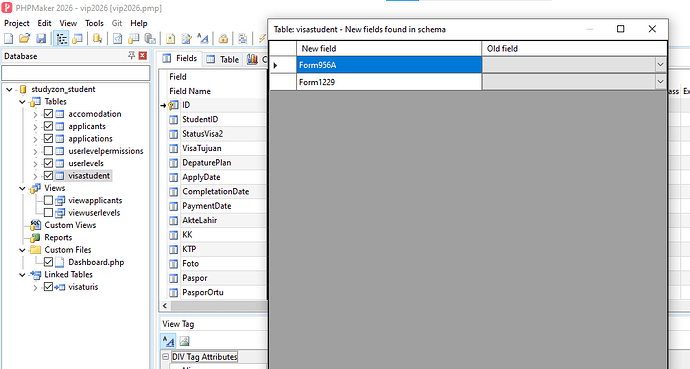This screenshot has width=690, height=369.
Task: Click the page-with-pencil edit toolbar icon
Action: tap(187, 39)
